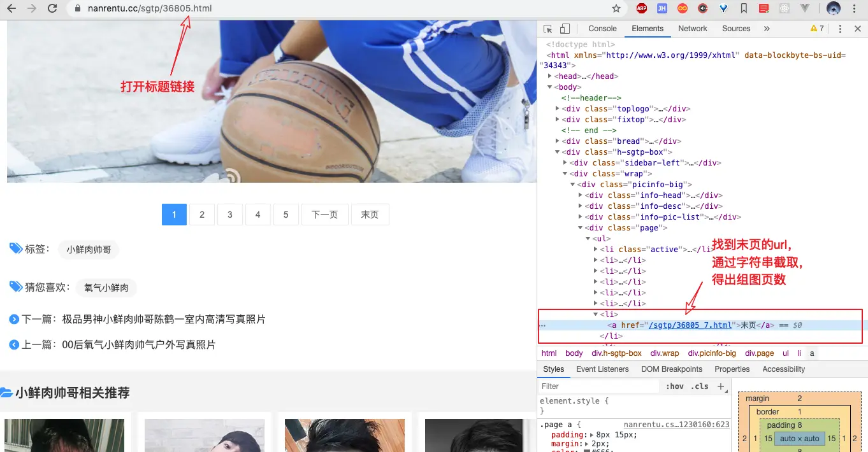
Task: Click the browser address bar URL
Action: [150, 8]
